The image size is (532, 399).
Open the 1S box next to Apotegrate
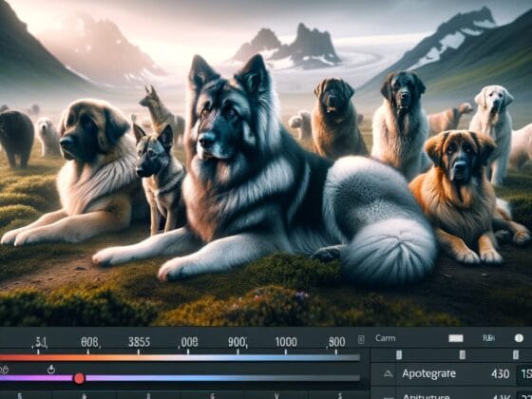[524, 374]
